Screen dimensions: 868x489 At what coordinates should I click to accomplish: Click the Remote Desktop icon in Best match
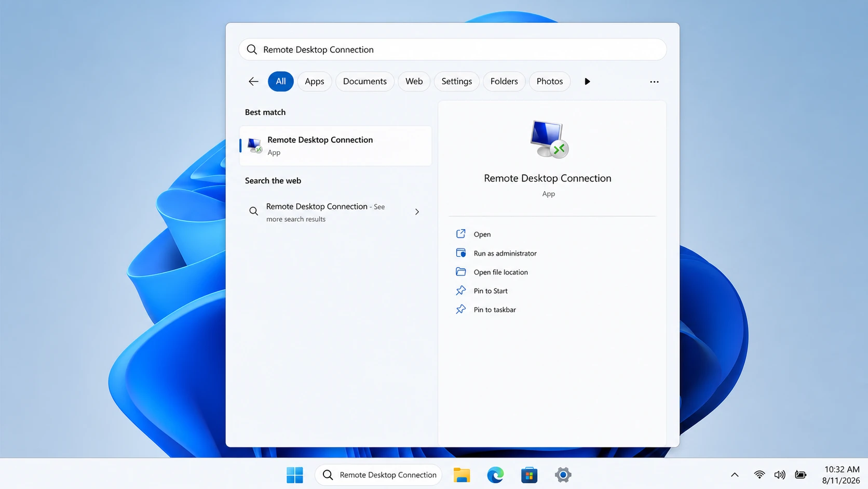[254, 145]
